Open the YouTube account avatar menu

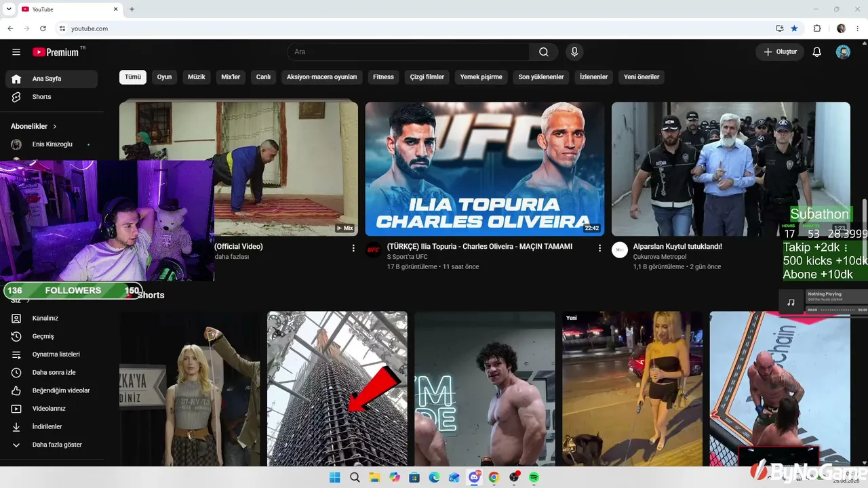pyautogui.click(x=843, y=52)
